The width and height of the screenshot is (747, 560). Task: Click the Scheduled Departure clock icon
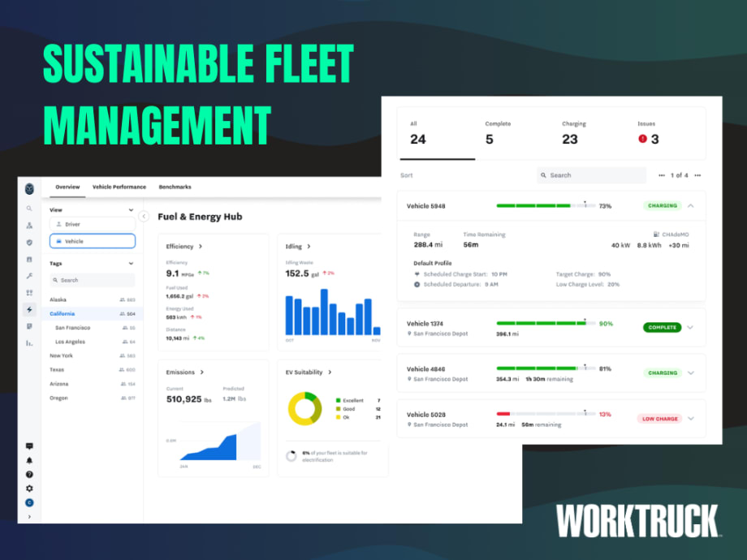pos(417,284)
